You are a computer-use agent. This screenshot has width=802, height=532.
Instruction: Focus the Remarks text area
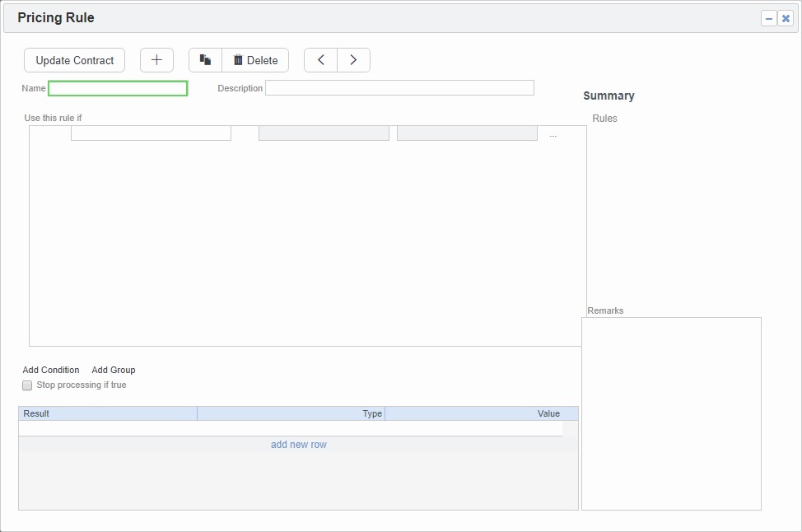[671, 413]
